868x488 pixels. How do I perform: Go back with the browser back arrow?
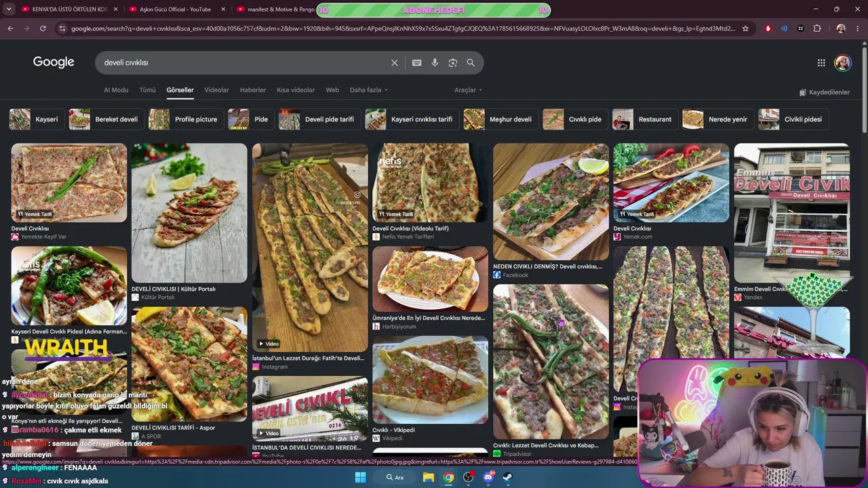pyautogui.click(x=10, y=28)
